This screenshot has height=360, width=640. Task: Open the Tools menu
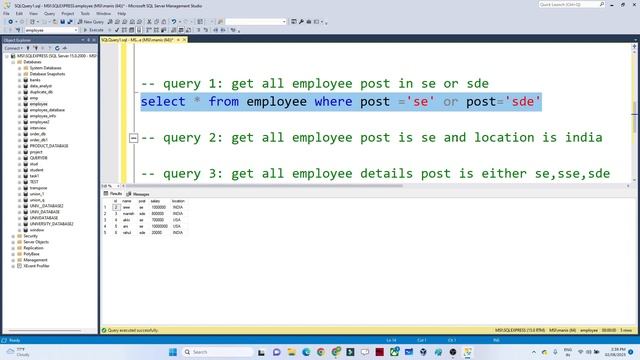coord(85,13)
